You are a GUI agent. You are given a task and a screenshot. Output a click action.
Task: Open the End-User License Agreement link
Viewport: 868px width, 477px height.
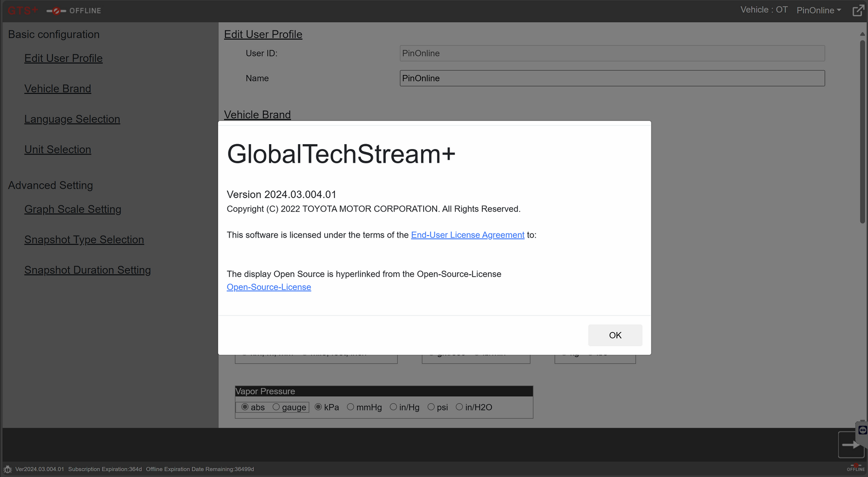click(x=467, y=235)
